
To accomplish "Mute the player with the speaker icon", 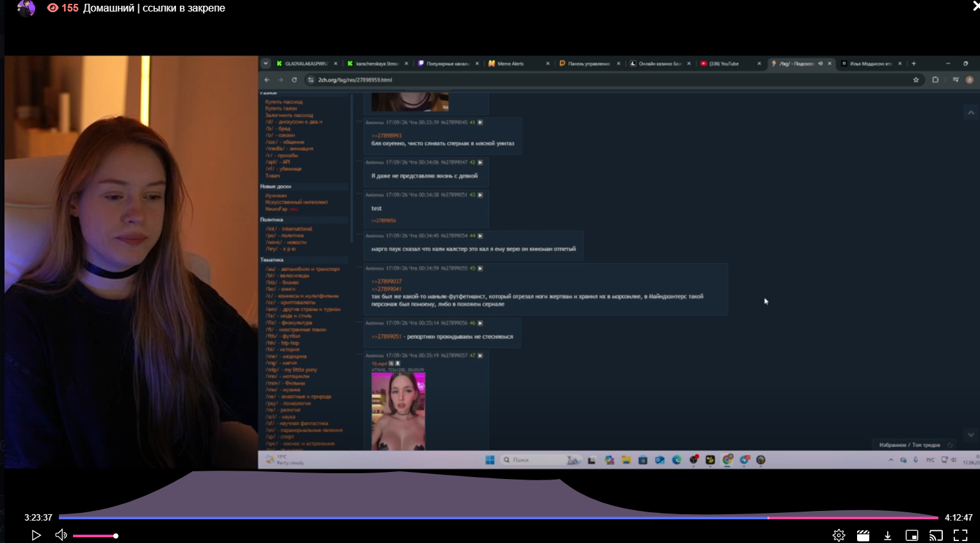I will tap(61, 535).
